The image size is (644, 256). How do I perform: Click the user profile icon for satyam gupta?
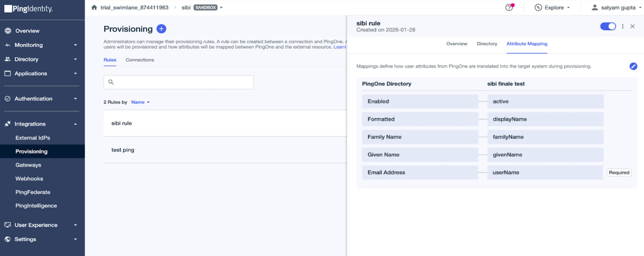pyautogui.click(x=594, y=7)
